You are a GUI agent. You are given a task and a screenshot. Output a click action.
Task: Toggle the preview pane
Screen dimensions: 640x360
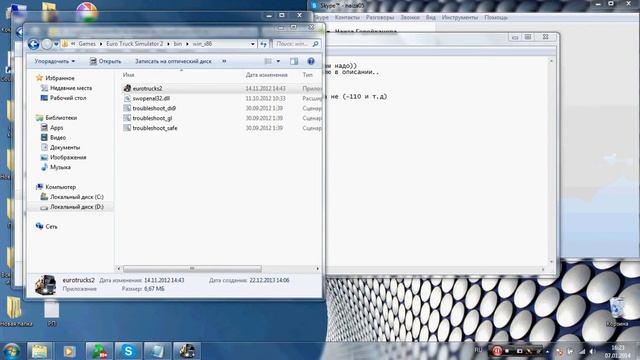coord(294,61)
